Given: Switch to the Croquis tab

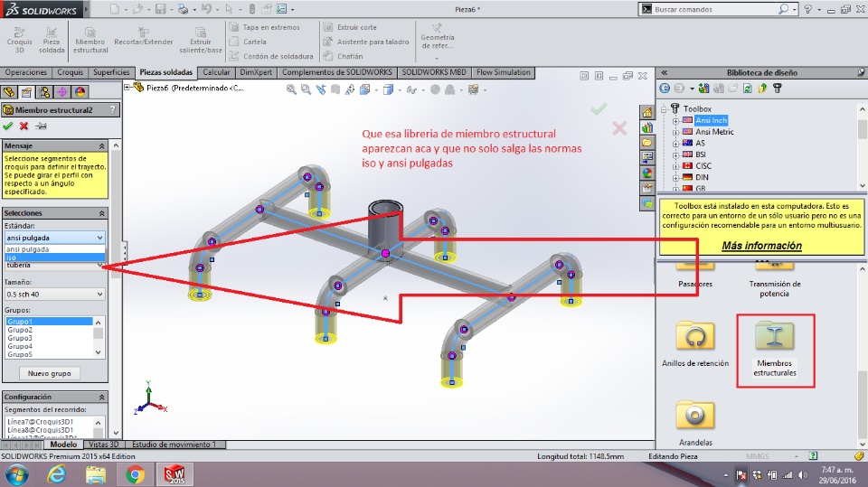Looking at the screenshot, I should click(x=70, y=72).
